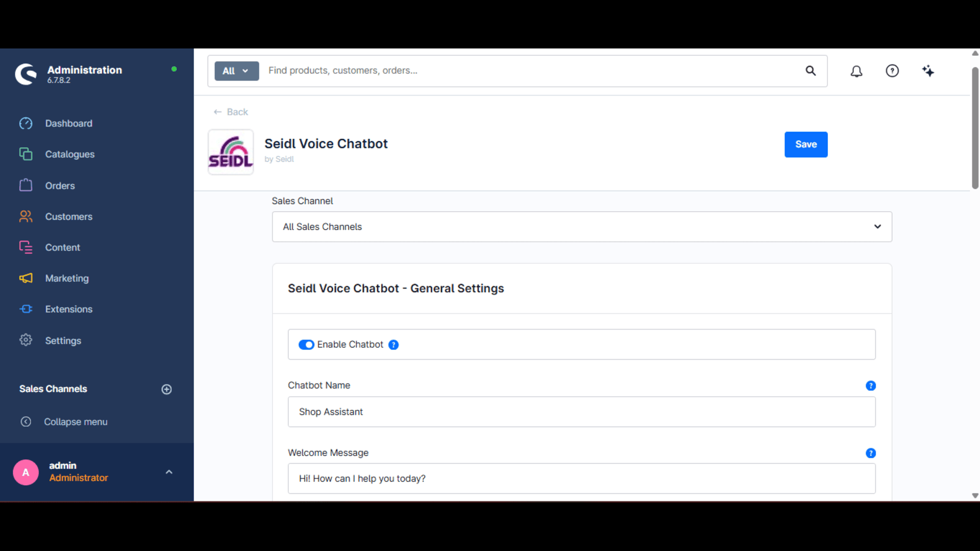This screenshot has width=980, height=551.
Task: Click the Settings gear icon
Action: pyautogui.click(x=26, y=340)
